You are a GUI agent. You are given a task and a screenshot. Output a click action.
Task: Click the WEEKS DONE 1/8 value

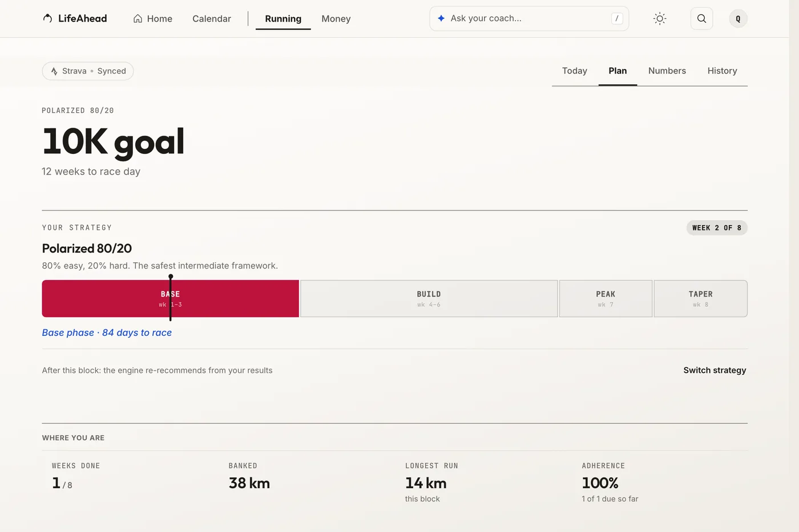(62, 483)
